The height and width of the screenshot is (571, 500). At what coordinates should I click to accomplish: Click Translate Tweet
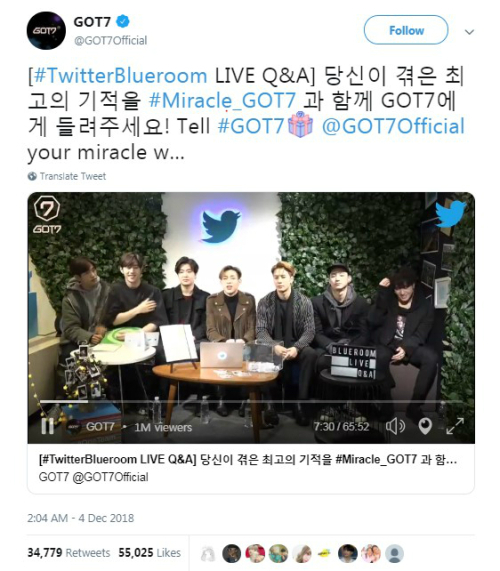73,176
